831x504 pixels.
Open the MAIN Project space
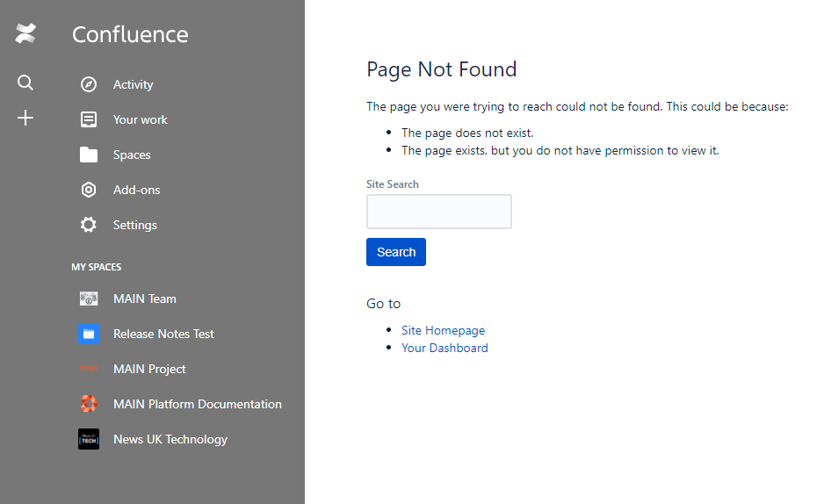tap(149, 369)
